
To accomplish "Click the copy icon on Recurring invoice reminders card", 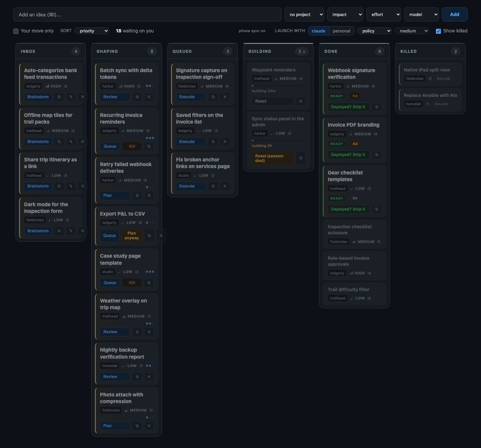I will tap(149, 146).
